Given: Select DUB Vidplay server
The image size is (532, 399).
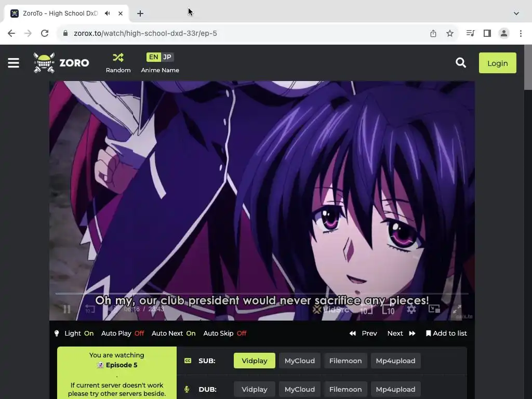Looking at the screenshot, I should click(255, 389).
